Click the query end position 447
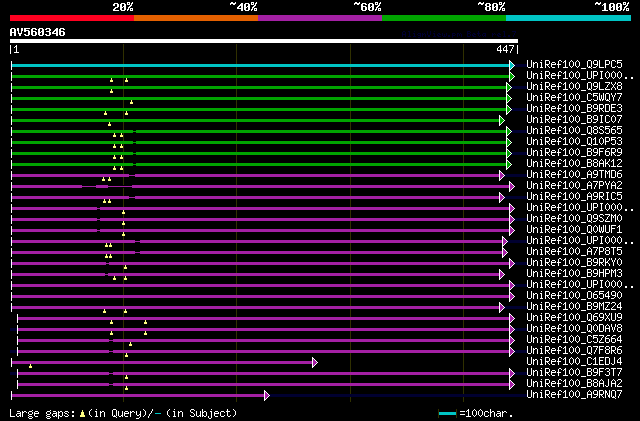Image resolution: width=640 pixels, height=421 pixels. [505, 49]
